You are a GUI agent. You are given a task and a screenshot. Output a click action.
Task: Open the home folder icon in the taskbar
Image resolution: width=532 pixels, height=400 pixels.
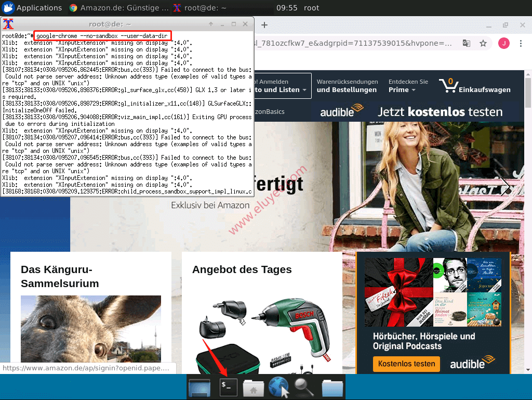[x=253, y=387]
